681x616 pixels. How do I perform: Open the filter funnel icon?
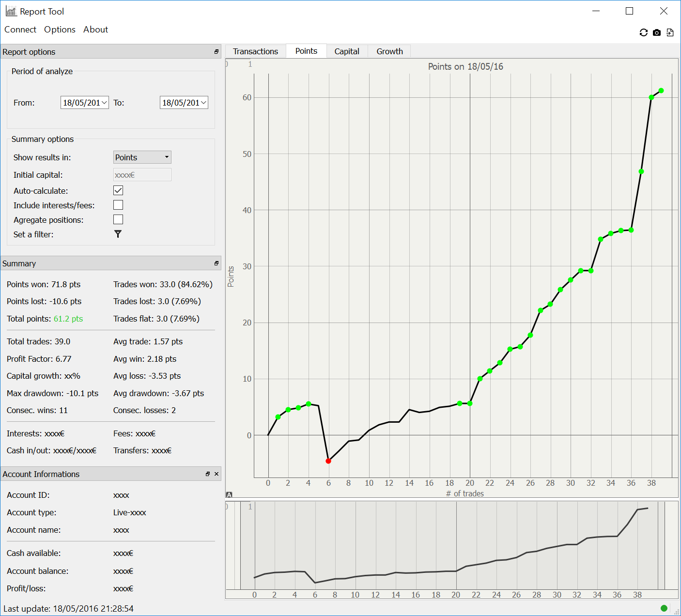pos(118,234)
